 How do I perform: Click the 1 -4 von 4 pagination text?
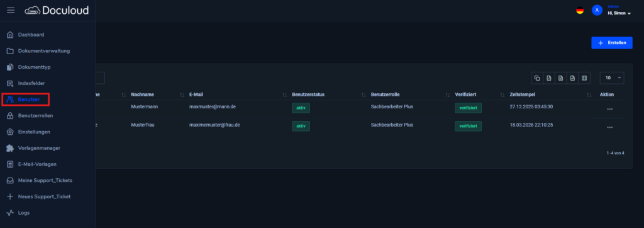(x=615, y=152)
